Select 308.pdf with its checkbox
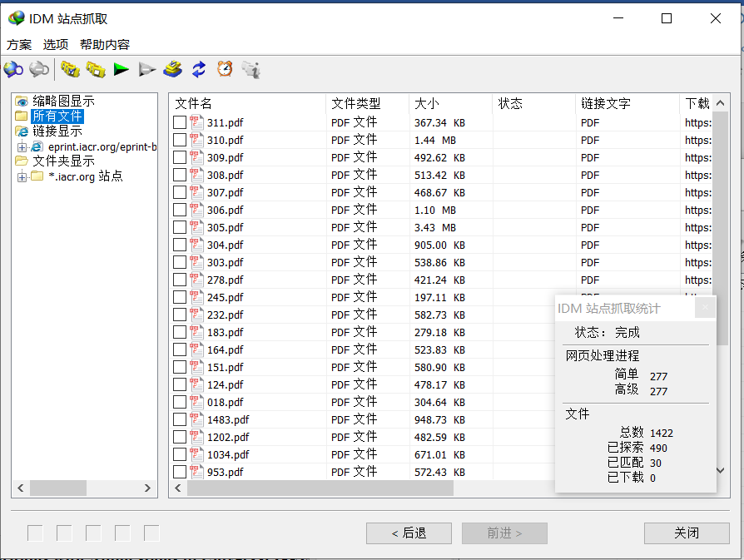This screenshot has width=744, height=560. coord(180,175)
